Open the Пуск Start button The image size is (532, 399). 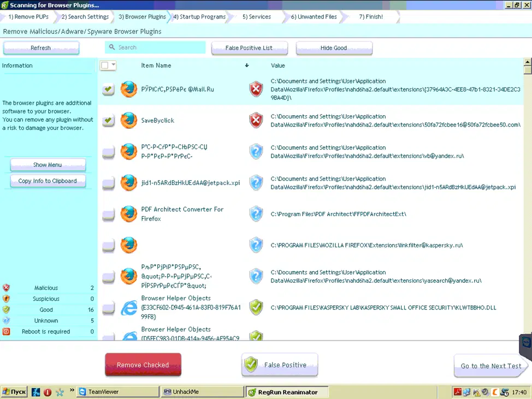click(x=14, y=392)
